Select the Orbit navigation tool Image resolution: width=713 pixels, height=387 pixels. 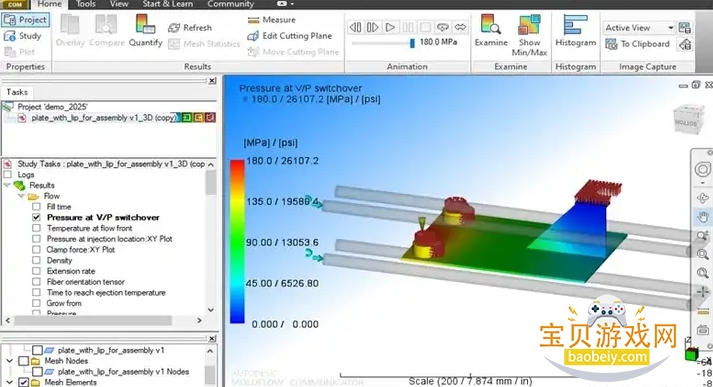click(703, 198)
